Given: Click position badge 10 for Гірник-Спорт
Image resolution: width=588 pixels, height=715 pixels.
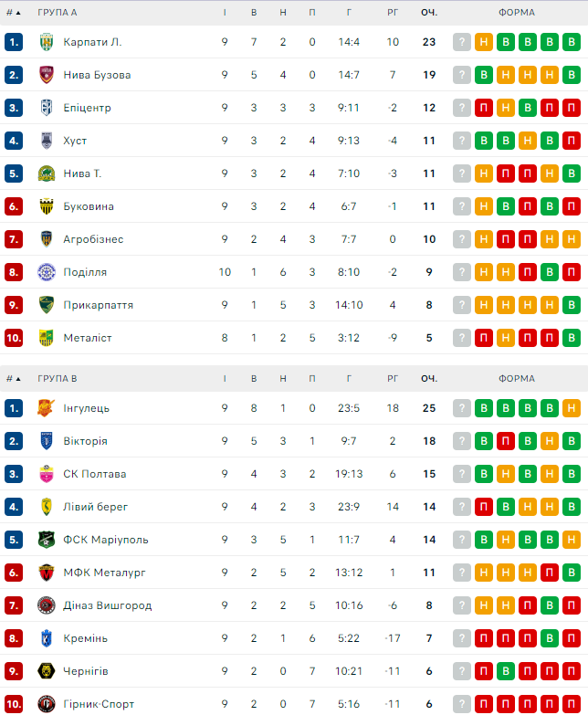Looking at the screenshot, I should click(x=14, y=704).
